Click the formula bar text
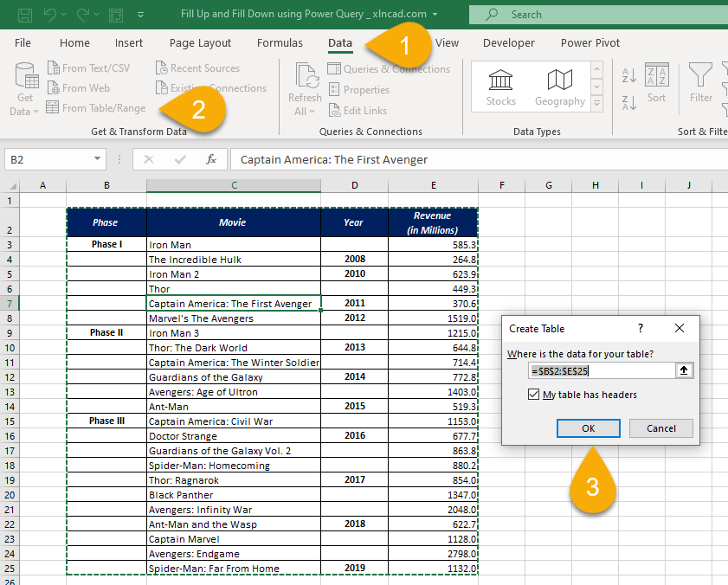The height and width of the screenshot is (585, 728). click(x=334, y=160)
